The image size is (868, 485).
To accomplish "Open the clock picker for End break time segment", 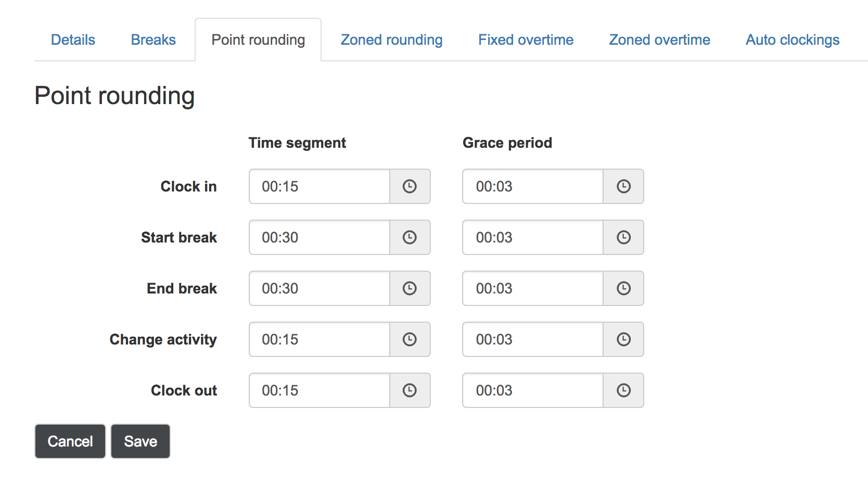I will pyautogui.click(x=410, y=288).
